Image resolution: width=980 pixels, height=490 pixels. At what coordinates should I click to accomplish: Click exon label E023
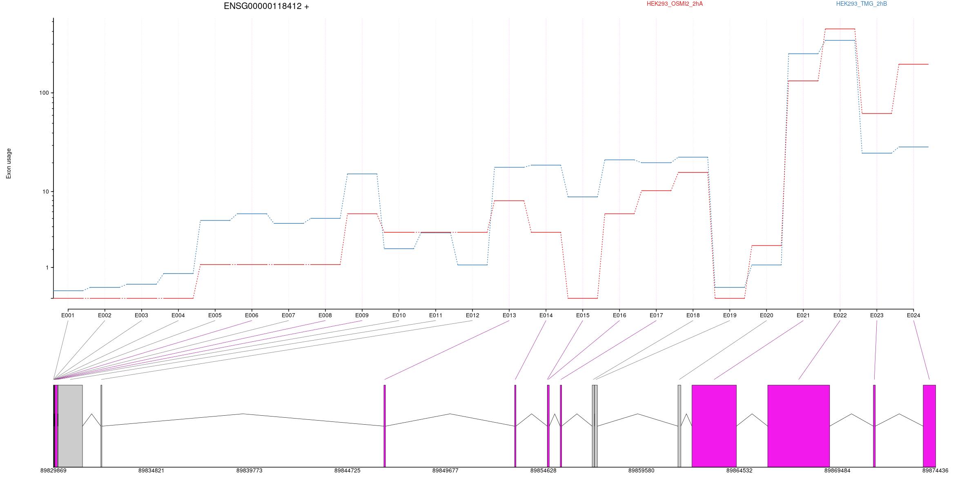tap(877, 315)
